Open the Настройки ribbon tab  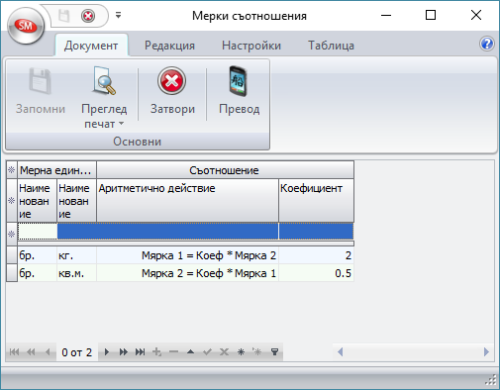point(252,45)
